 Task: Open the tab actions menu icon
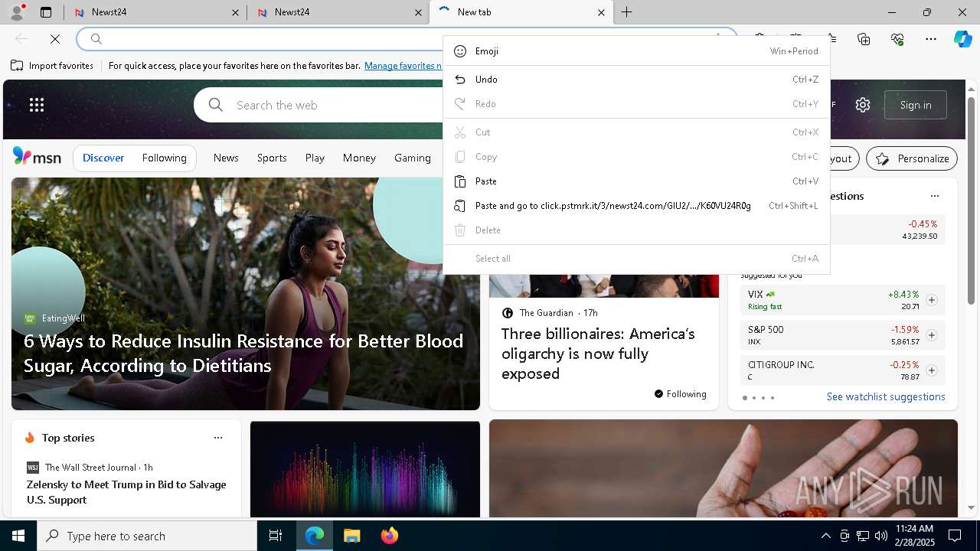point(46,12)
